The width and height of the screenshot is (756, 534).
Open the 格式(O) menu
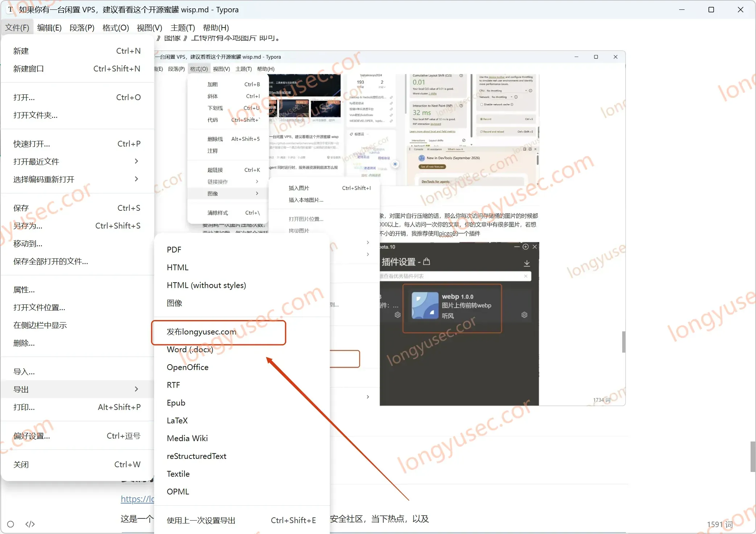pos(116,28)
